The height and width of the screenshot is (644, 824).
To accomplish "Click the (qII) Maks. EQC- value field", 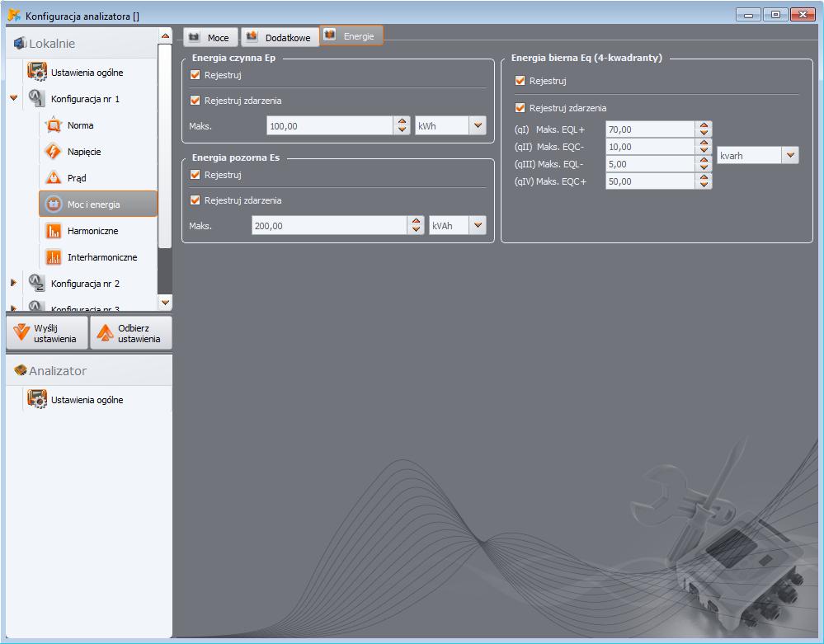I will coord(650,147).
